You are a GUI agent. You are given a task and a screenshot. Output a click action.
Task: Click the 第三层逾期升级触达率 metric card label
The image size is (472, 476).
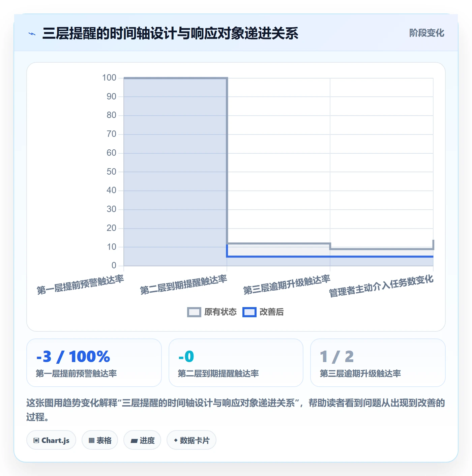(x=360, y=374)
